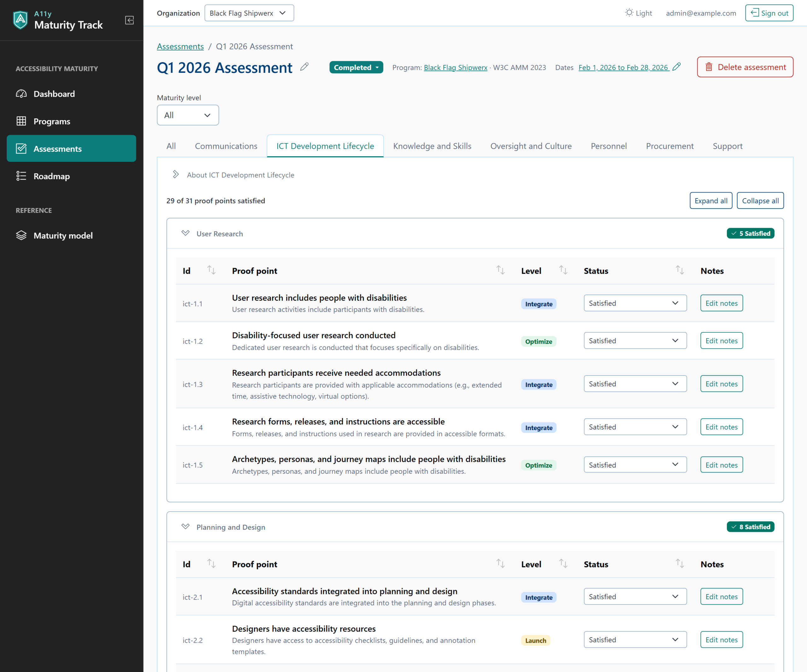
Task: Click the pencil icon next to assessment dates
Action: (677, 67)
